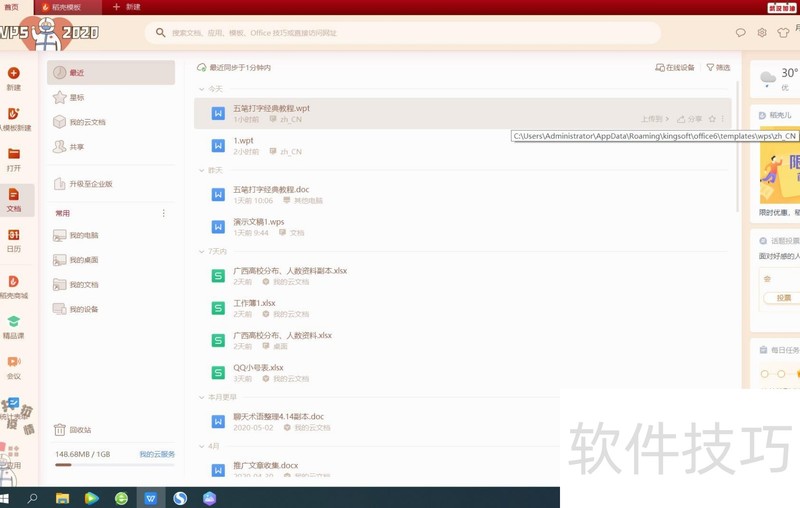This screenshot has width=800, height=508.
Task: Collapse the 今天 group
Action: tap(202, 89)
